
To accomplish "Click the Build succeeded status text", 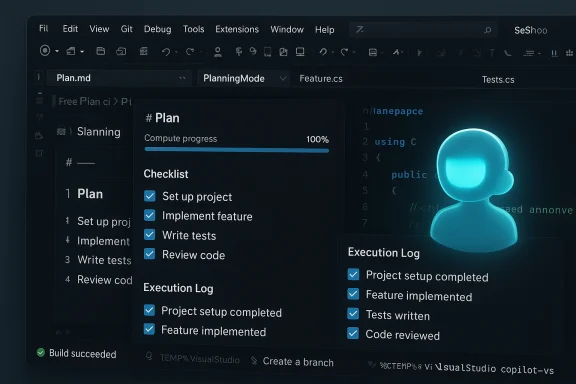I will click(83, 354).
